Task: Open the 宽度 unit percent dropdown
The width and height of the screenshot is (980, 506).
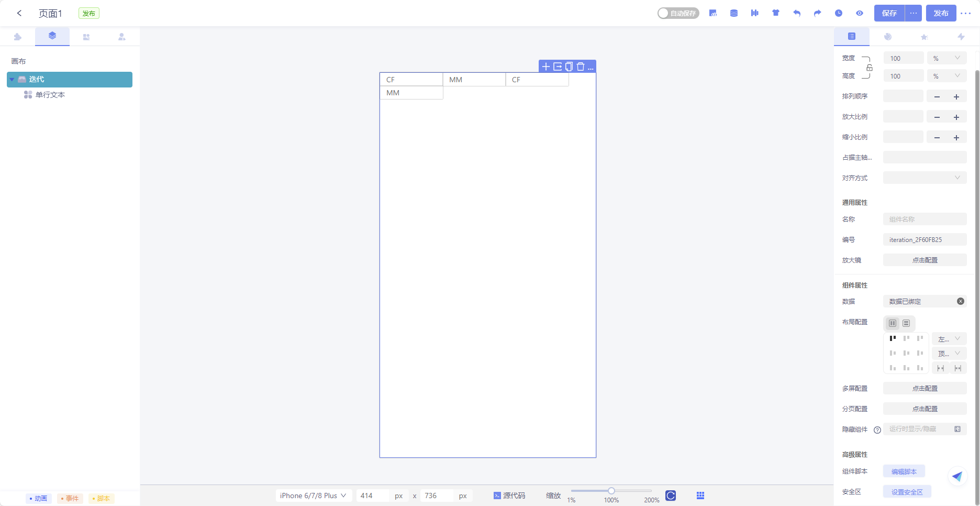Action: [947, 58]
